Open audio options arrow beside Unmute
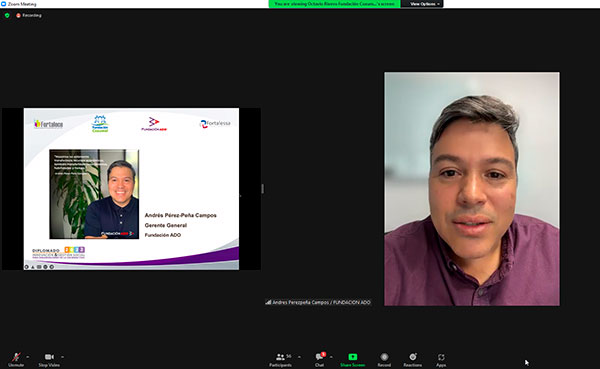Image resolution: width=600 pixels, height=369 pixels. tap(28, 357)
